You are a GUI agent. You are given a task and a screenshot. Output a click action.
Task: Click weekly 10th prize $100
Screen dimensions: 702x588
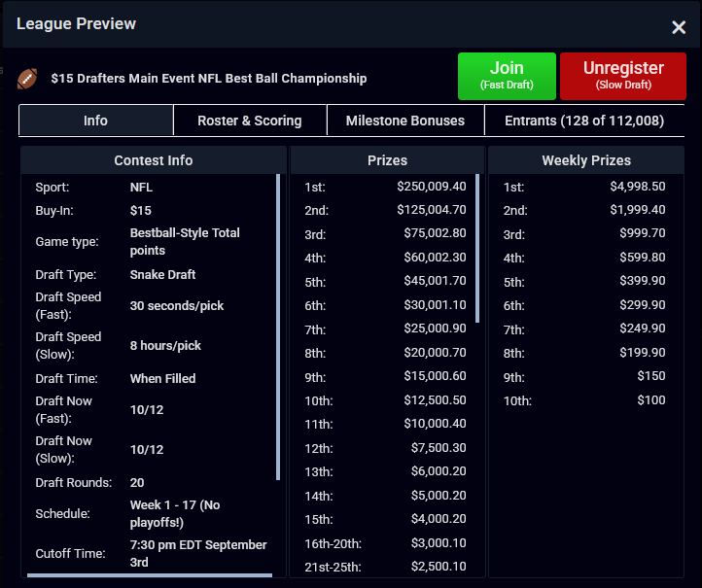[651, 400]
